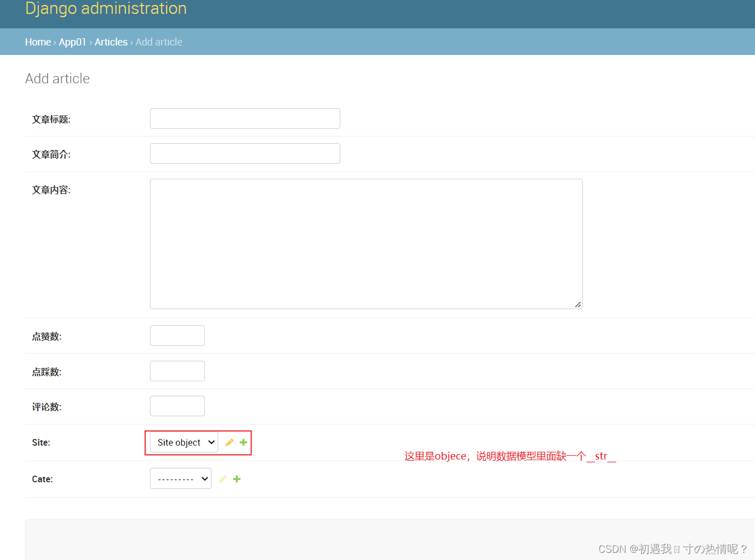Click the green plus icon beside Cate
This screenshot has height=560, width=755.
[x=236, y=479]
